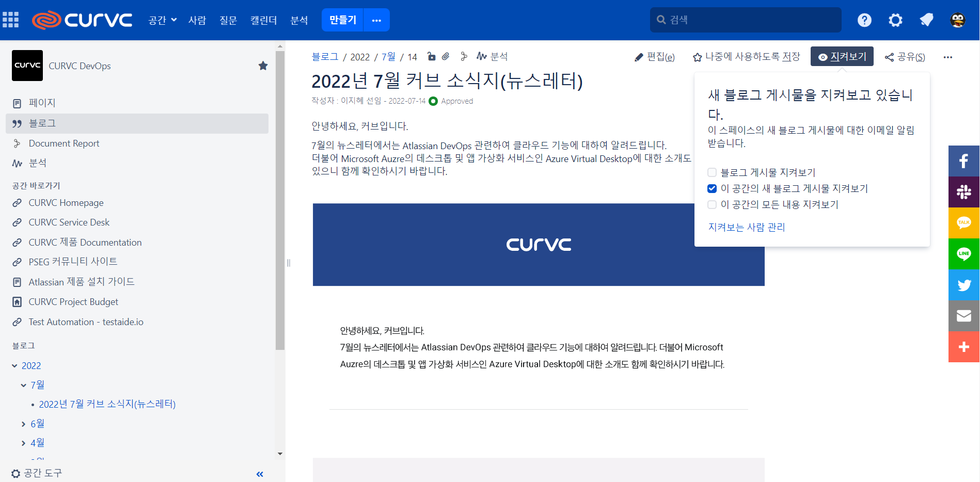Open Test Automation - testaide.io link

pos(86,322)
